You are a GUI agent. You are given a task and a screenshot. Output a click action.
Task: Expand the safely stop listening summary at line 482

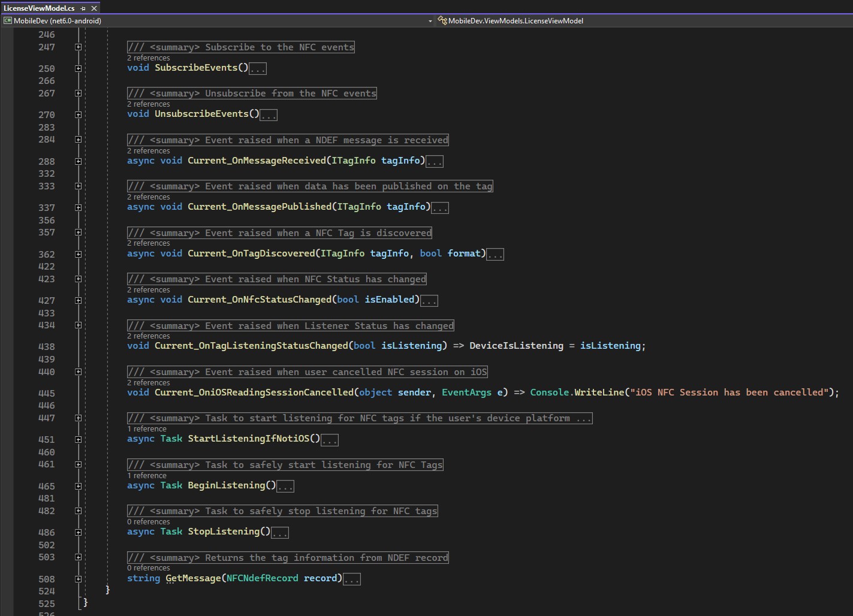coord(78,511)
